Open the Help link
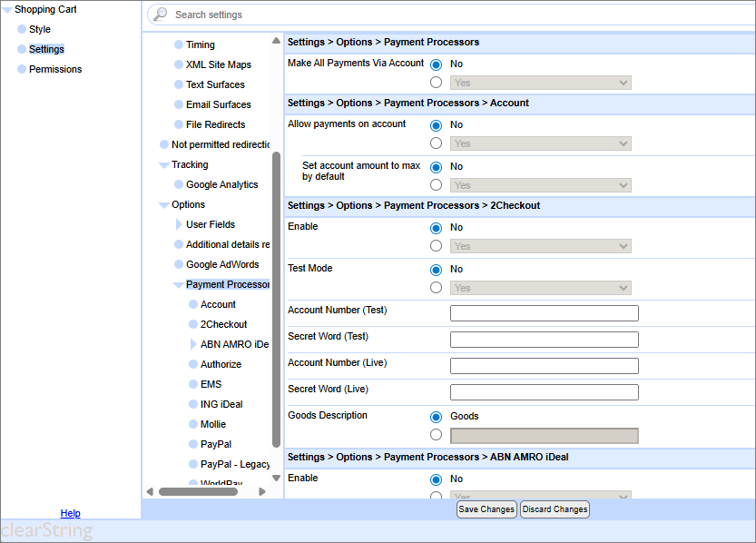Screen dimensions: 756x543 pyautogui.click(x=70, y=513)
